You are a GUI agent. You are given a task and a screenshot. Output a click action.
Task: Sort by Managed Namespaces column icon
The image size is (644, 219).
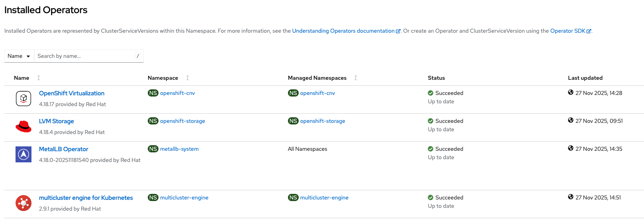click(x=356, y=78)
